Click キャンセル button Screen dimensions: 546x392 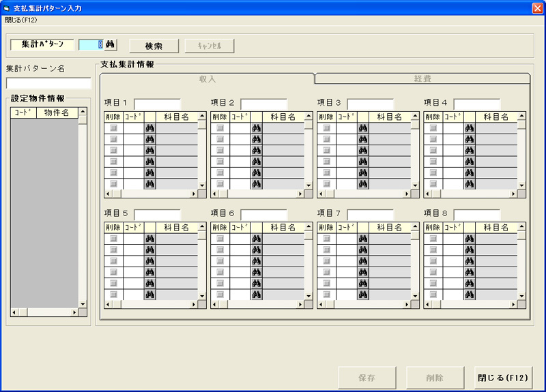(210, 46)
